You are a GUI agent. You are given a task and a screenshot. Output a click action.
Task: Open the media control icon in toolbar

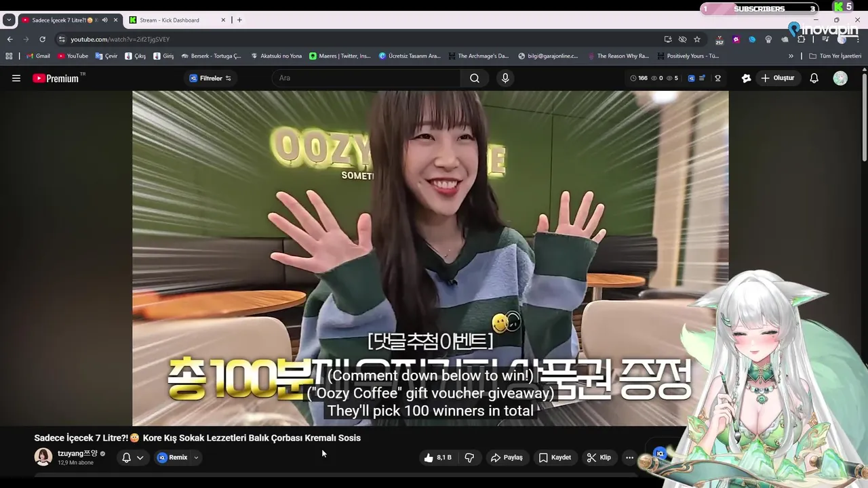tap(825, 39)
